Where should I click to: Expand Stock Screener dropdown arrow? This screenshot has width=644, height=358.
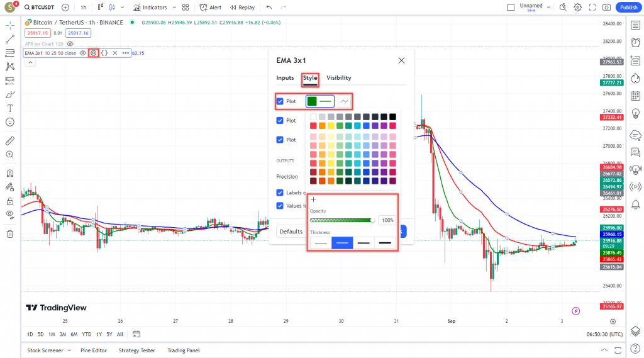(x=69, y=350)
